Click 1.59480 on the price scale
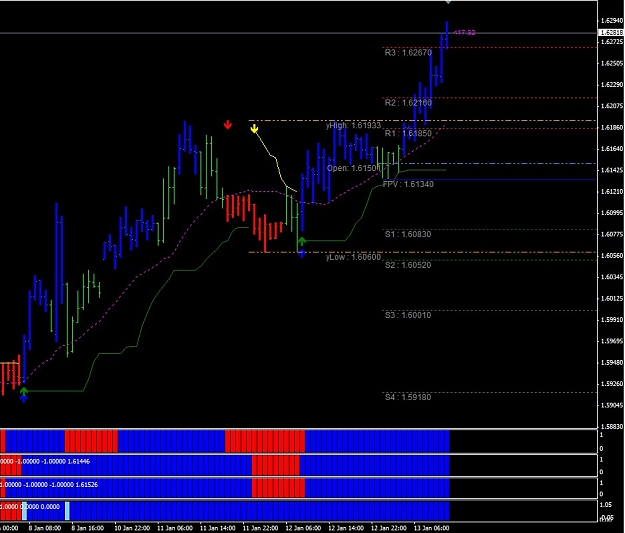Image resolution: width=625 pixels, height=533 pixels. (x=611, y=362)
